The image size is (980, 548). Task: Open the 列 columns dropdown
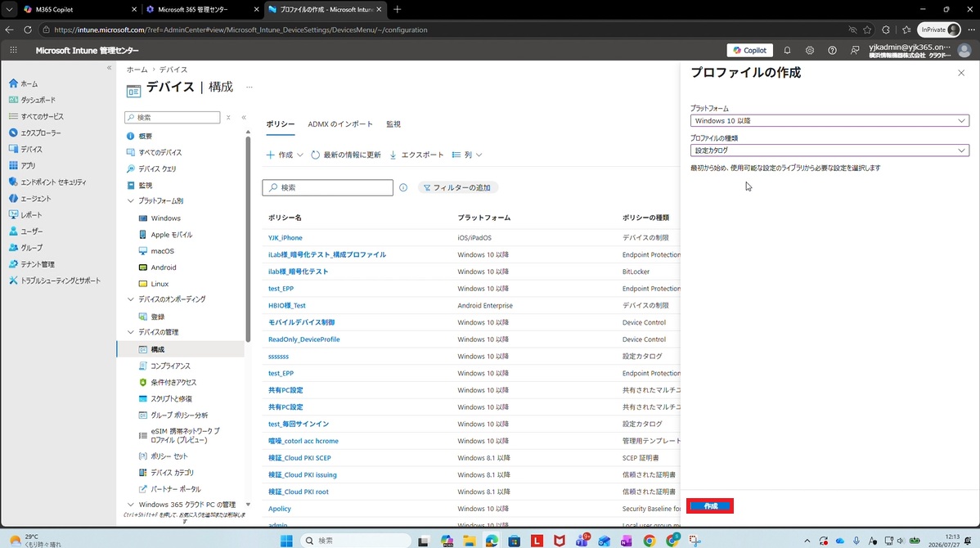coord(467,155)
